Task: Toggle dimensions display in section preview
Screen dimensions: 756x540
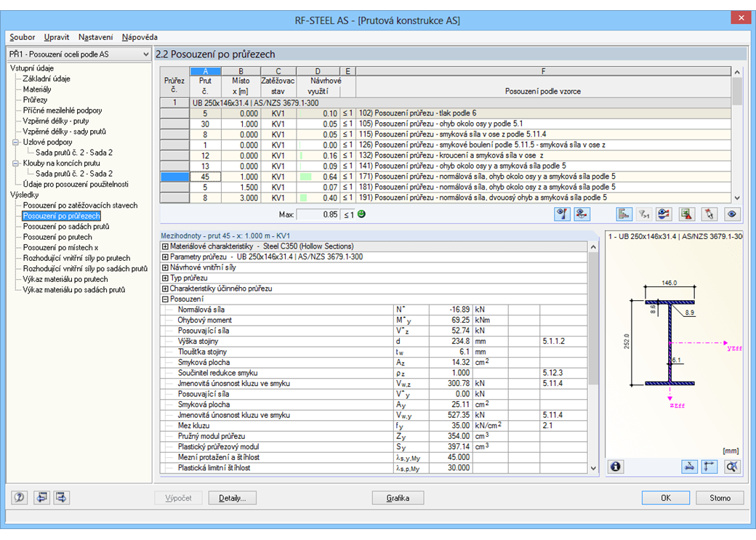Action: (689, 467)
